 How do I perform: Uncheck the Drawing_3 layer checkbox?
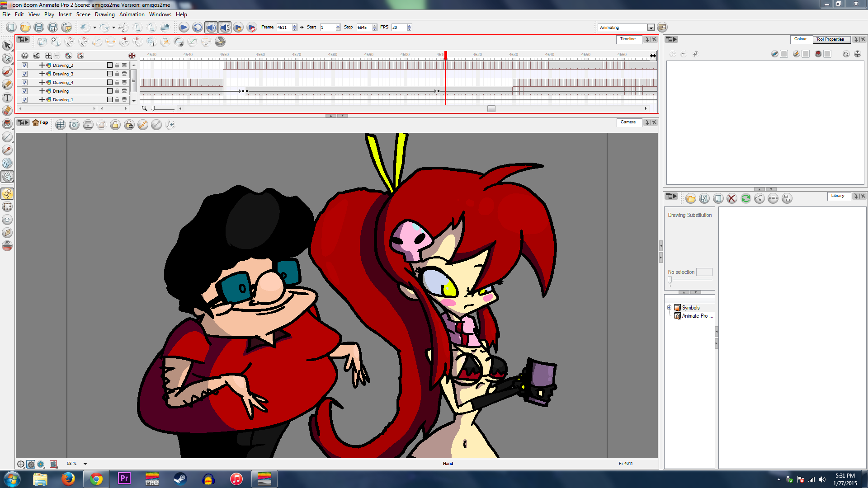point(25,74)
